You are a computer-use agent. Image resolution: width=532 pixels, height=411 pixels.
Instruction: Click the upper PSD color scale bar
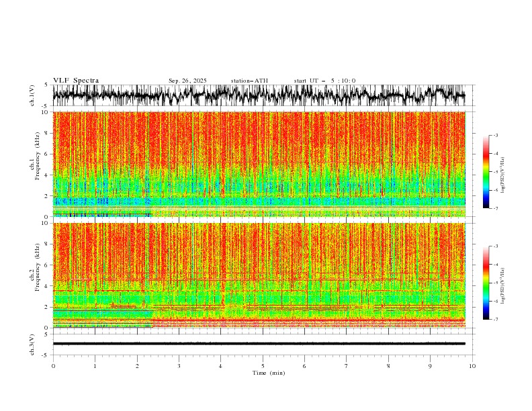[x=486, y=172]
